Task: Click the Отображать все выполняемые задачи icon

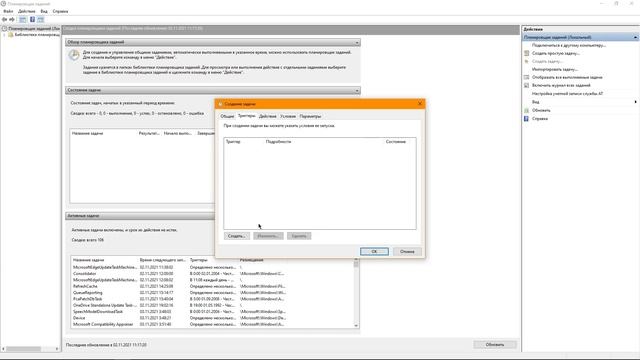Action: pos(527,77)
